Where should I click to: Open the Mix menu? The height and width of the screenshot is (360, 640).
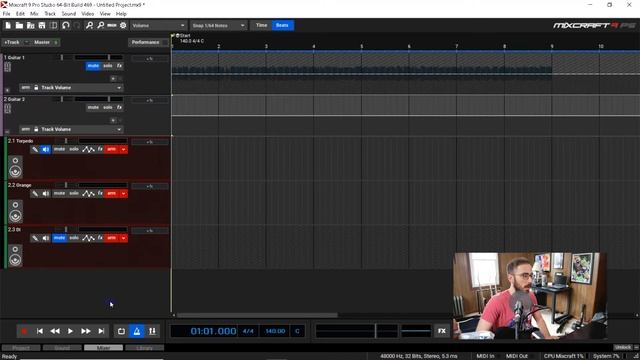34,14
